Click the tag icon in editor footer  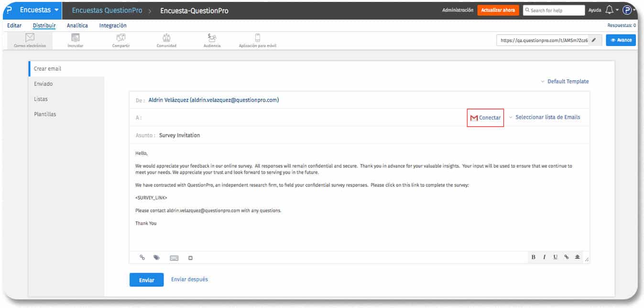coord(156,257)
